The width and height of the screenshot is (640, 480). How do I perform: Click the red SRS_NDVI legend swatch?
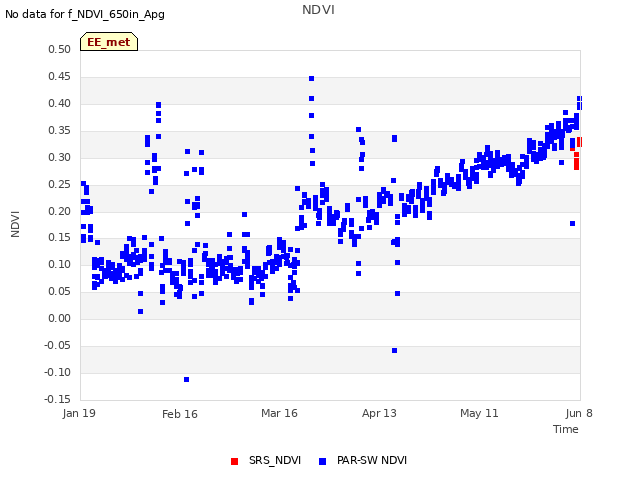click(234, 461)
